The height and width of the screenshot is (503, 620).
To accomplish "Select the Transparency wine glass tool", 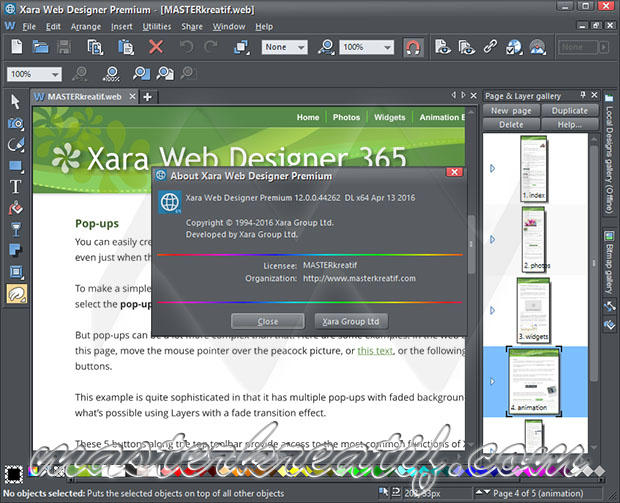I will coord(16,229).
